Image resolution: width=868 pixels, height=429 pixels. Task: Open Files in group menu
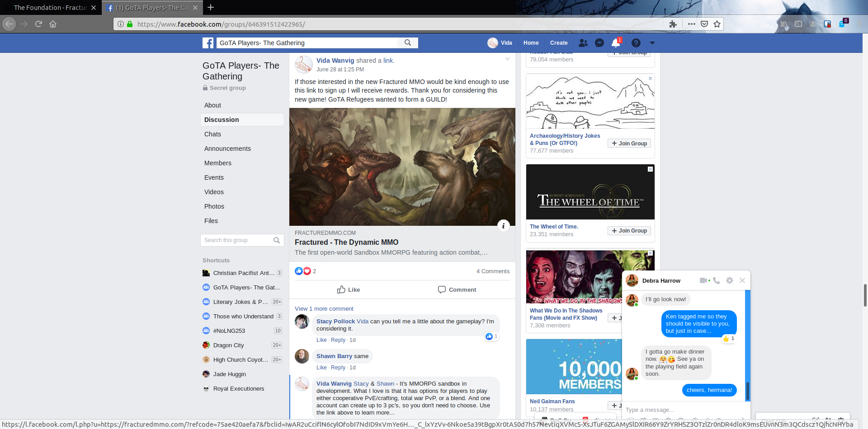[x=211, y=221]
